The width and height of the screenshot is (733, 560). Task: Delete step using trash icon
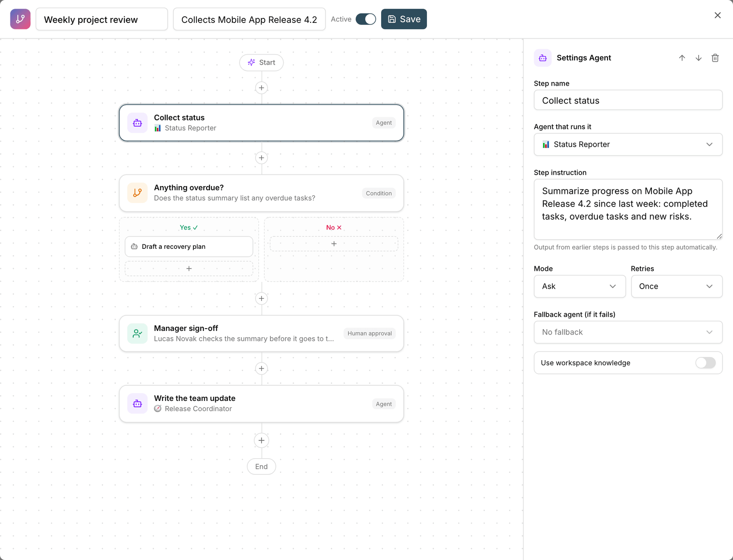[715, 58]
